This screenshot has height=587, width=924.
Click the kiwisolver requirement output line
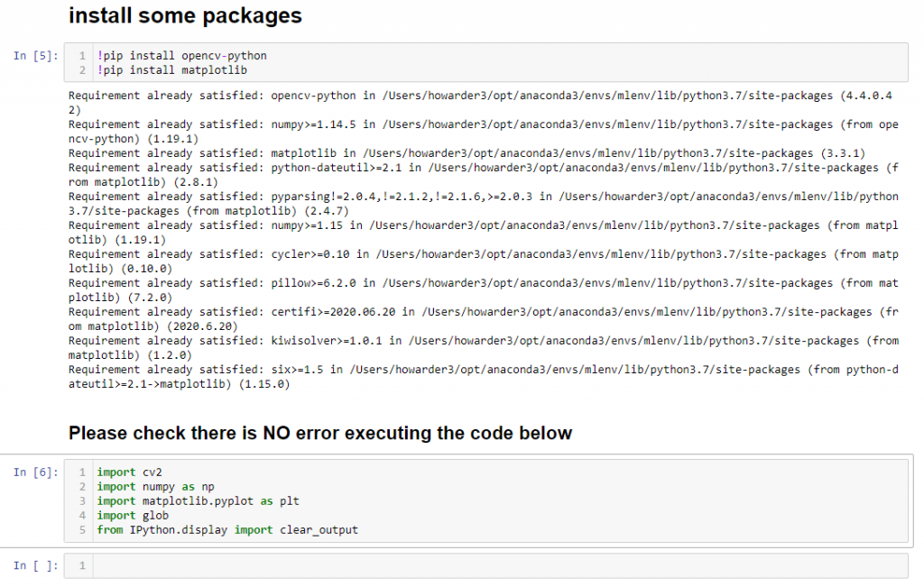click(x=483, y=341)
